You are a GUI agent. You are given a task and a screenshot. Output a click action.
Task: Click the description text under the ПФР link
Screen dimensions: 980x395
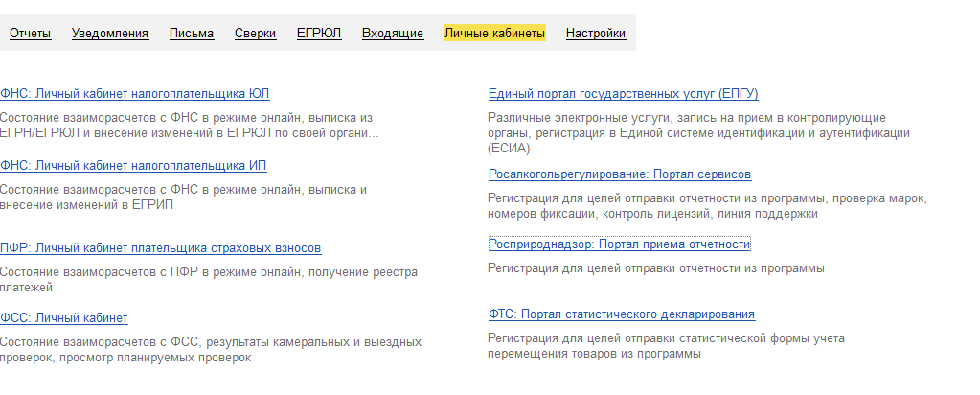pos(209,279)
